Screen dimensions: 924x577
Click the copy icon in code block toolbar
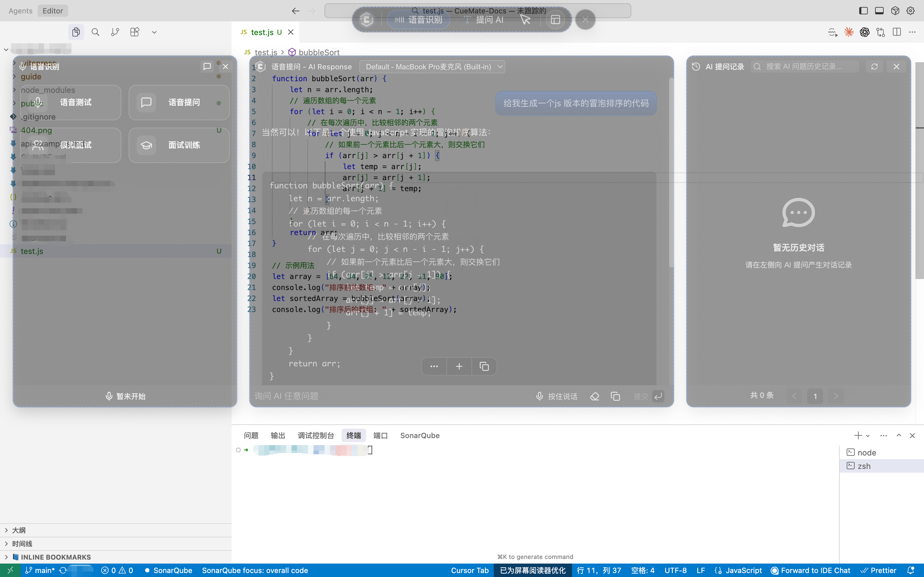pos(484,366)
